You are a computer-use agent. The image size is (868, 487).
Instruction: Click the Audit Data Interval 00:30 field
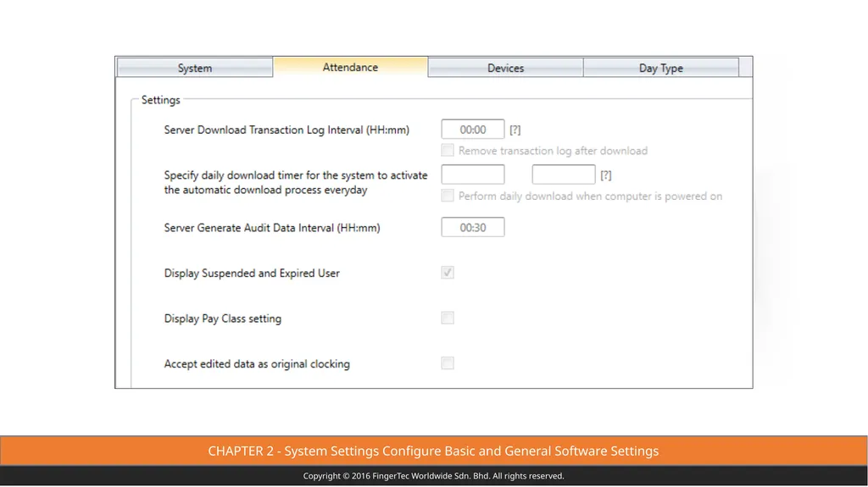(x=473, y=227)
